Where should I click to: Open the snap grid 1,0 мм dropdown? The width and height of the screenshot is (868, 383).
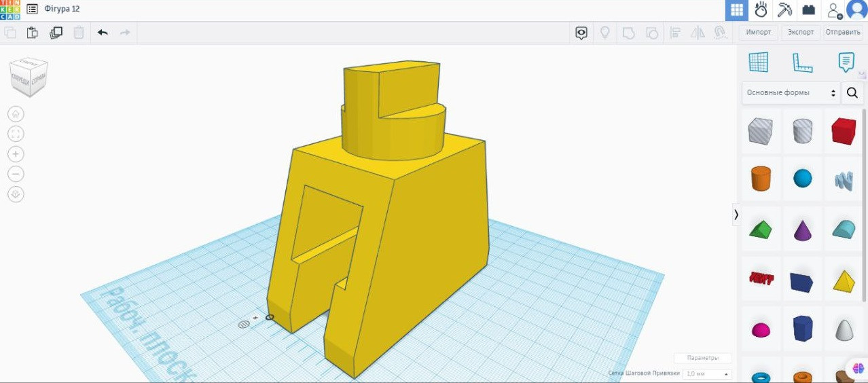707,373
